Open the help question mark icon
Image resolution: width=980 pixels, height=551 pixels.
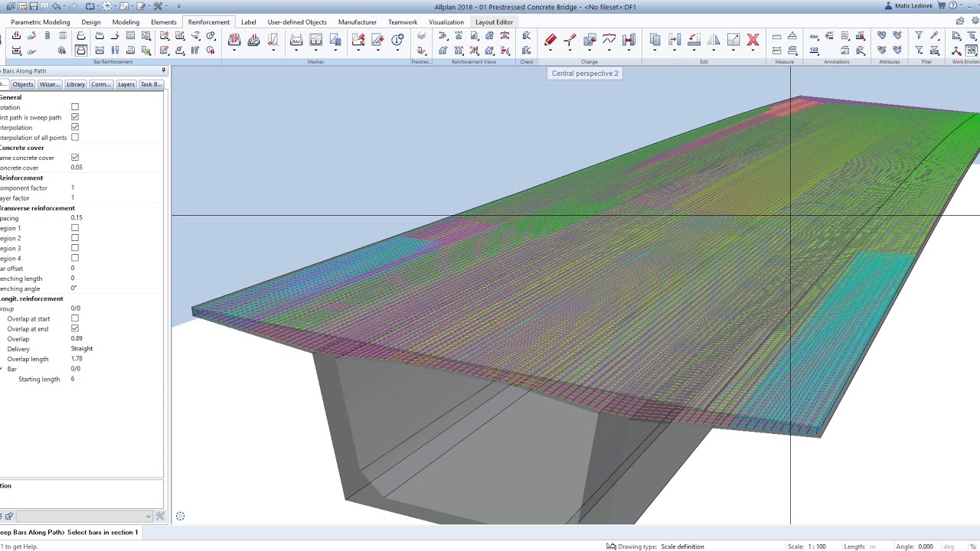[x=953, y=6]
